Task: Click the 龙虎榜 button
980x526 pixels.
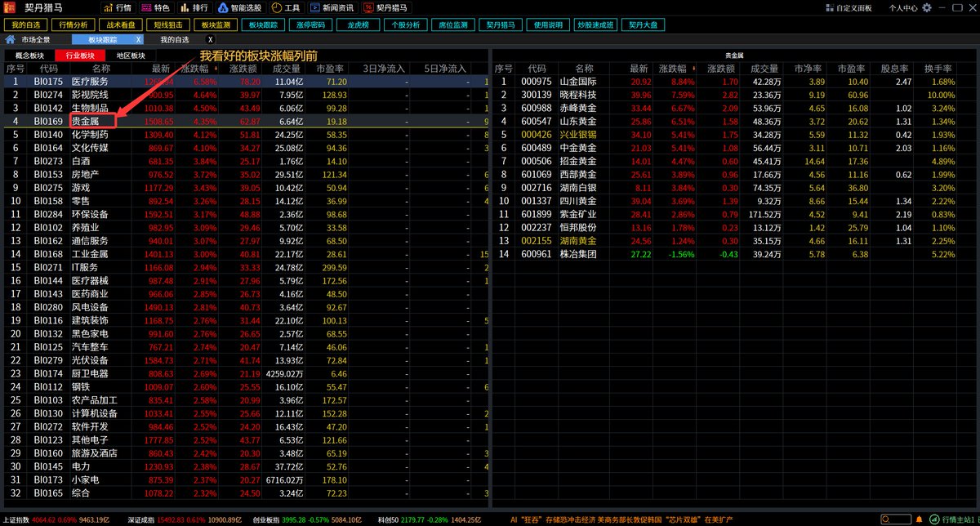Action: point(358,25)
